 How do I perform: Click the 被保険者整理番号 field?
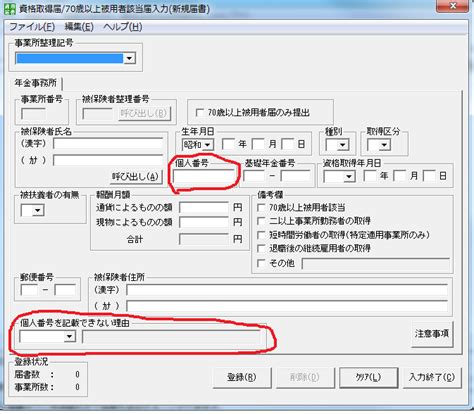tap(97, 114)
